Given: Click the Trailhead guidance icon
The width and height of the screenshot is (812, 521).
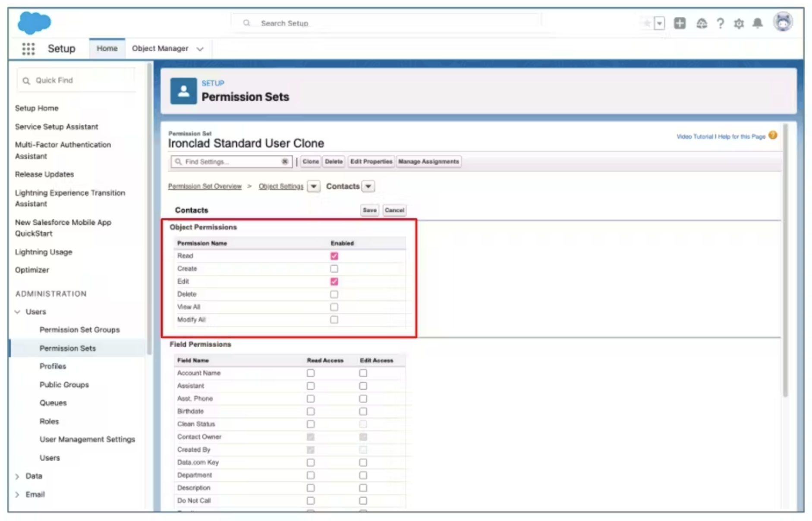Looking at the screenshot, I should tap(702, 23).
